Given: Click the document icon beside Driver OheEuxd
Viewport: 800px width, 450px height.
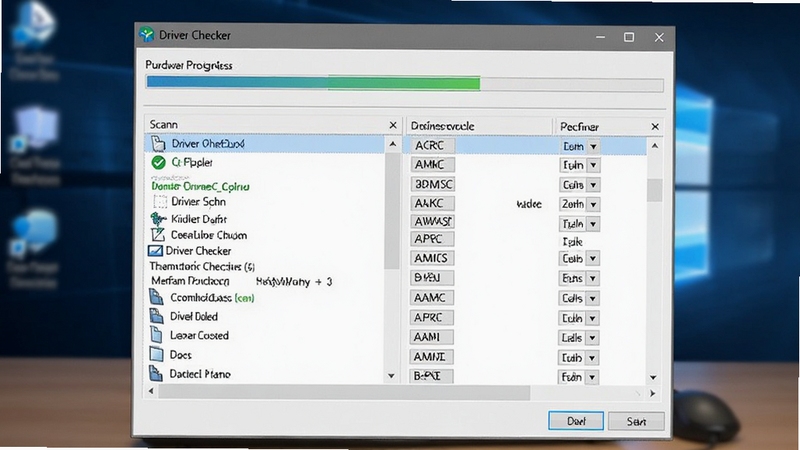Looking at the screenshot, I should (x=158, y=144).
